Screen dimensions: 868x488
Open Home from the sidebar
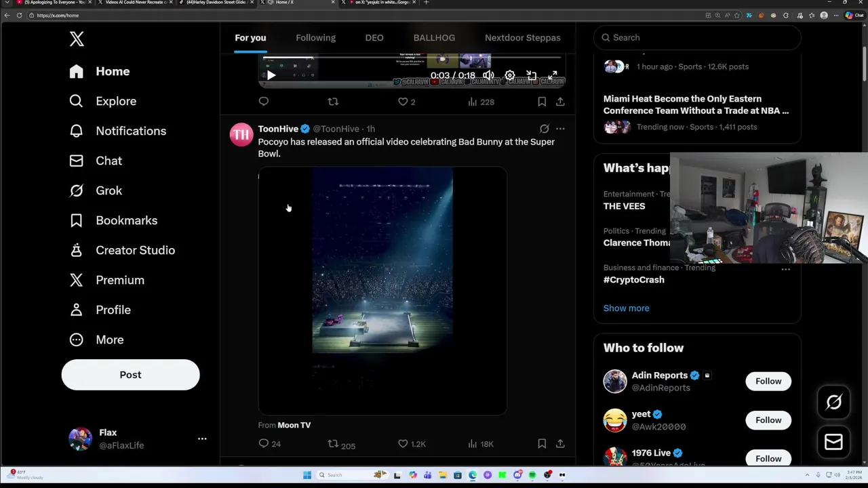tap(100, 71)
